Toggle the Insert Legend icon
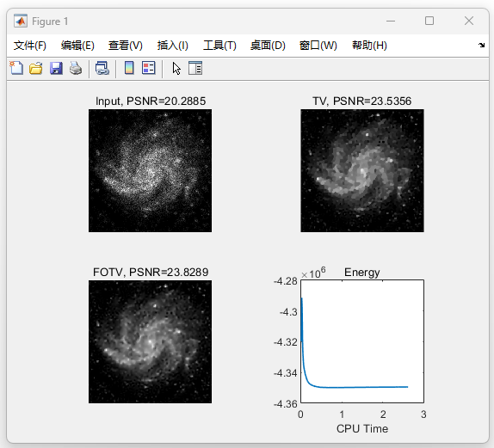The width and height of the screenshot is (494, 448). 149,68
